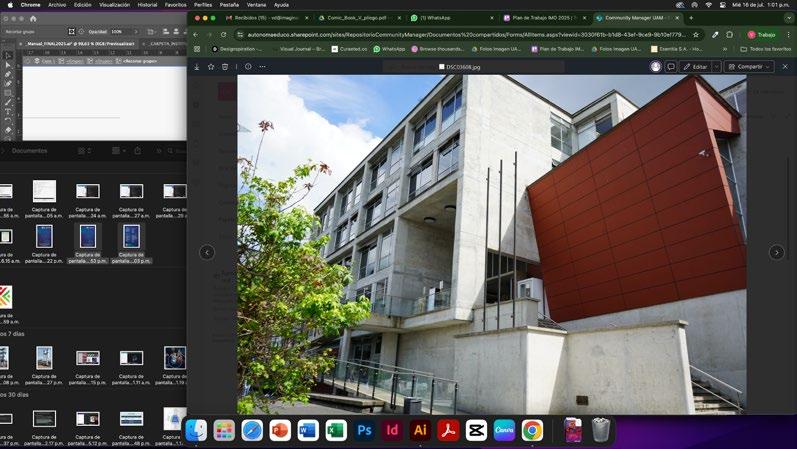797x449 pixels.
Task: Select the Type tool in Illustrator toolbar
Action: [8, 111]
